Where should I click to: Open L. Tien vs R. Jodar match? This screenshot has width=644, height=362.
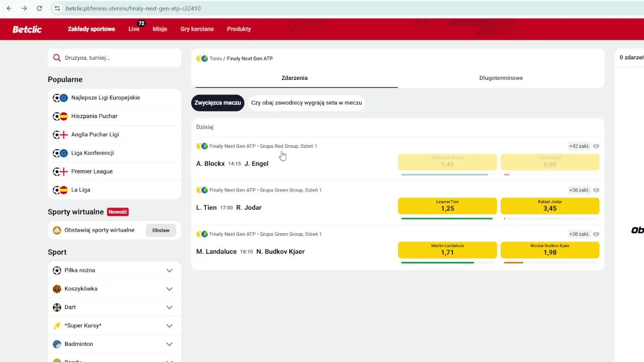(x=229, y=208)
